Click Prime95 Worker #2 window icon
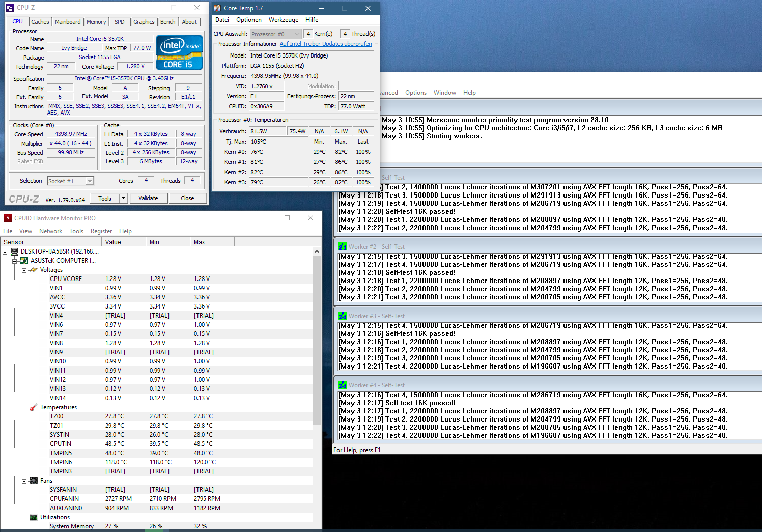The image size is (762, 532). 343,246
